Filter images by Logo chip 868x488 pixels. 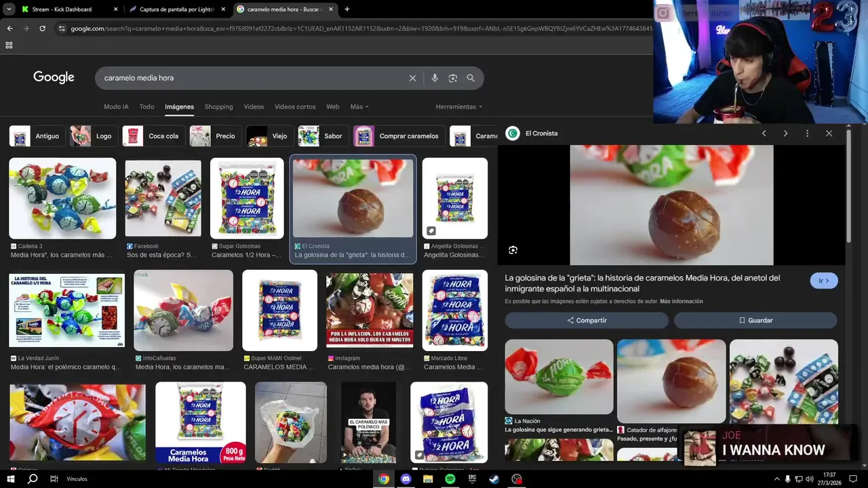point(94,136)
